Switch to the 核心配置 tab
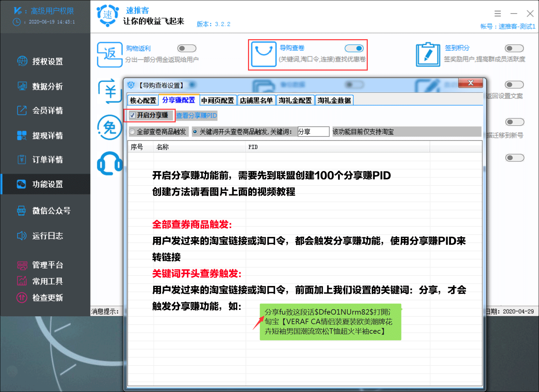 pyautogui.click(x=143, y=100)
